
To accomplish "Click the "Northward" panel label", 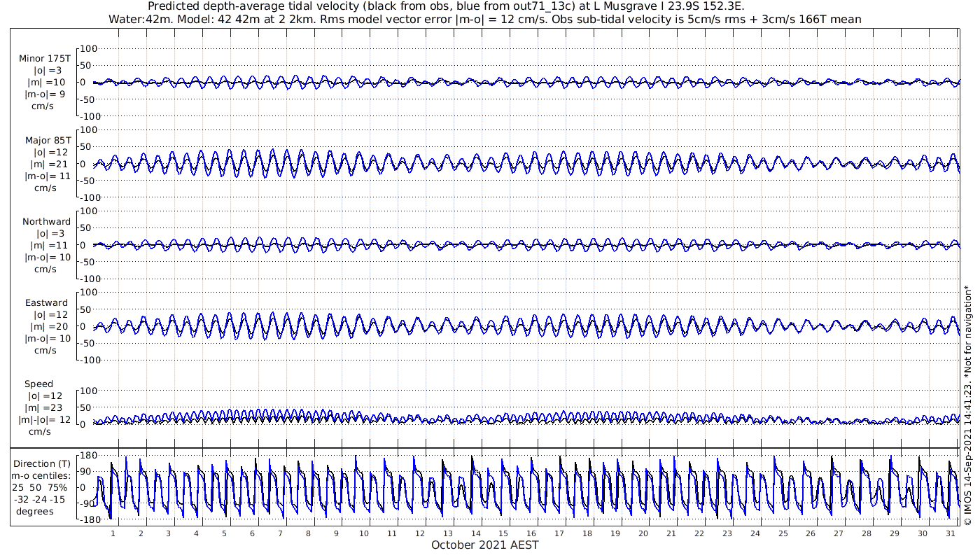I will point(46,222).
